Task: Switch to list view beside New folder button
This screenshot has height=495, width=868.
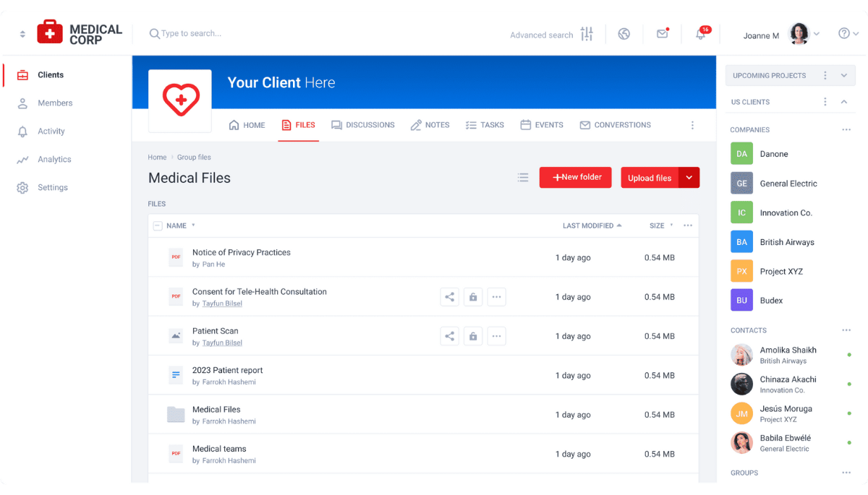Action: [x=523, y=177]
